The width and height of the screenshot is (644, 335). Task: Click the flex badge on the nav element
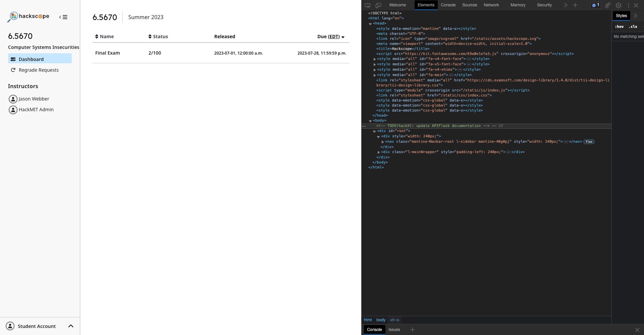coord(589,142)
